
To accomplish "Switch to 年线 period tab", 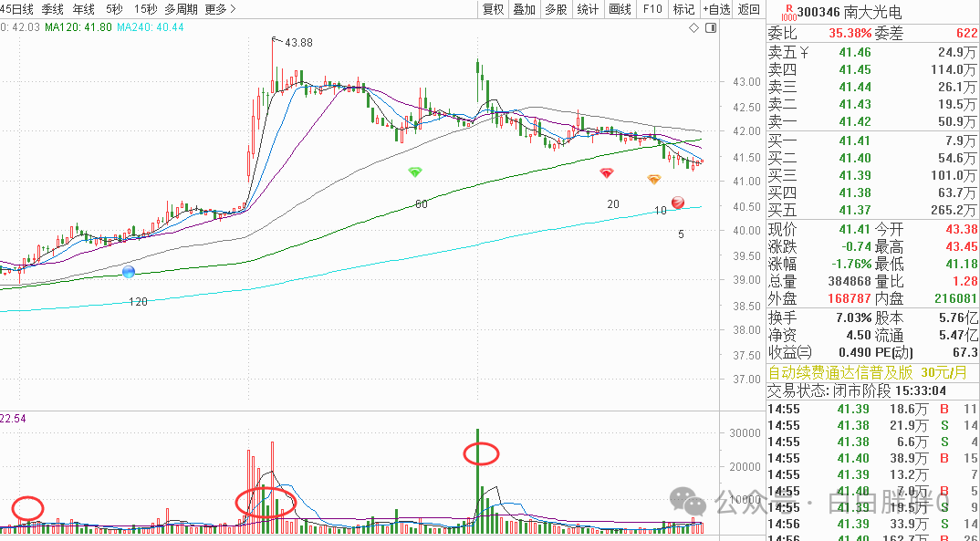I will 84,9.
